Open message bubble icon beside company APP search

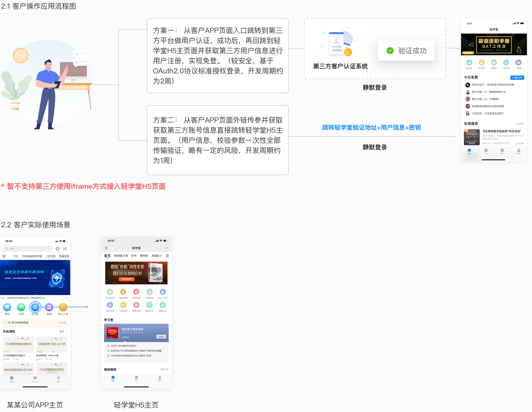58,249
